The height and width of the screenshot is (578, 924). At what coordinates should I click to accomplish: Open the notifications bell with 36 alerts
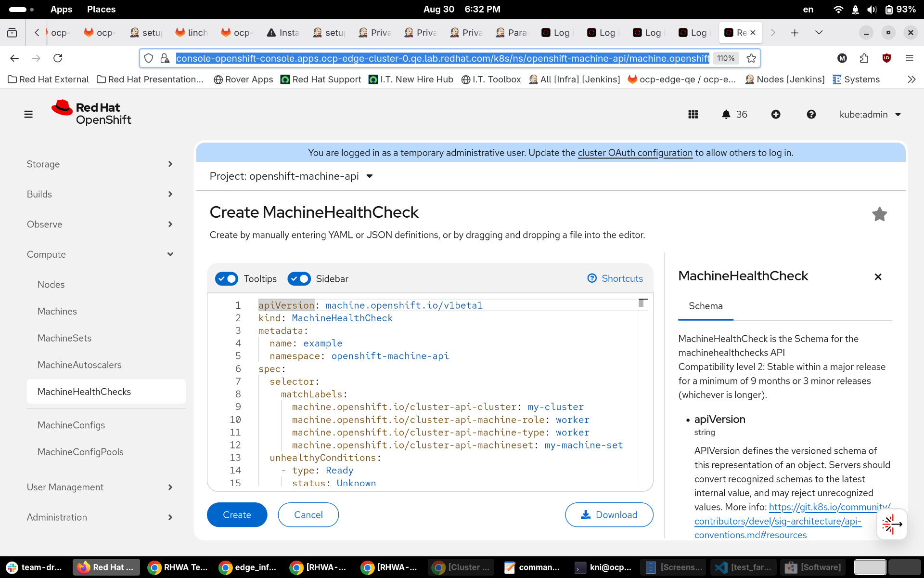(734, 114)
